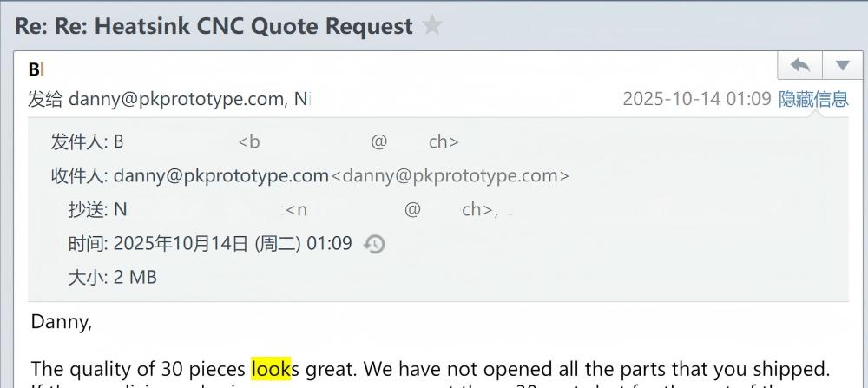868x388 pixels.
Task: Click the gray <danny@pkprototype.com> address
Action: 450,176
